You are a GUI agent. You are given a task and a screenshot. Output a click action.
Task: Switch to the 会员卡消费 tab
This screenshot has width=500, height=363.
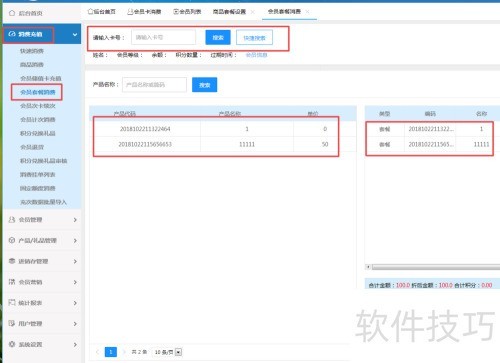coord(144,12)
